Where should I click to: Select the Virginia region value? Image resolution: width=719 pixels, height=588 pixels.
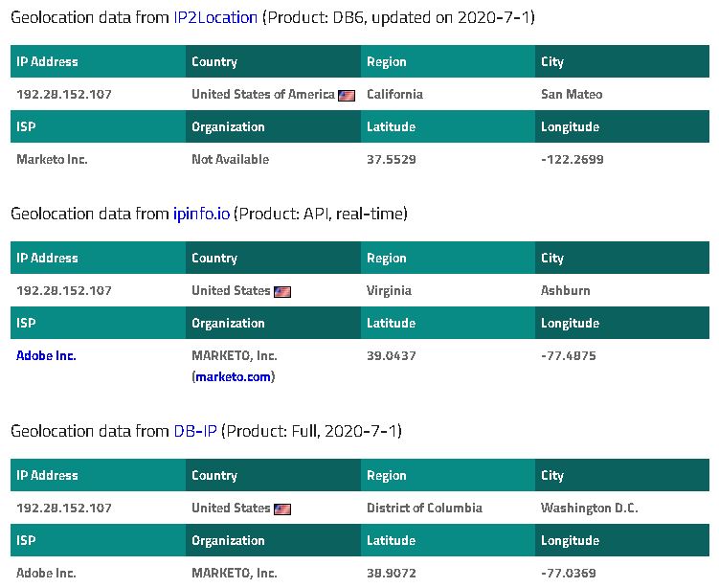pos(389,290)
